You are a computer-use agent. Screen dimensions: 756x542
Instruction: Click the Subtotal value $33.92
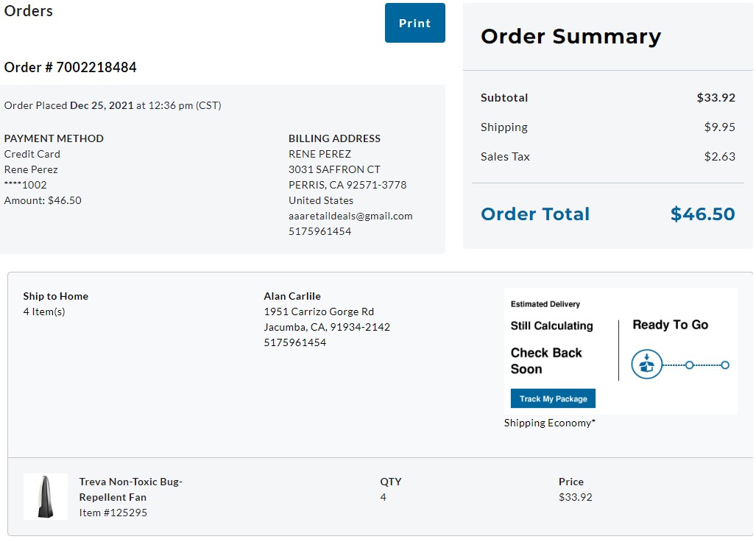716,97
